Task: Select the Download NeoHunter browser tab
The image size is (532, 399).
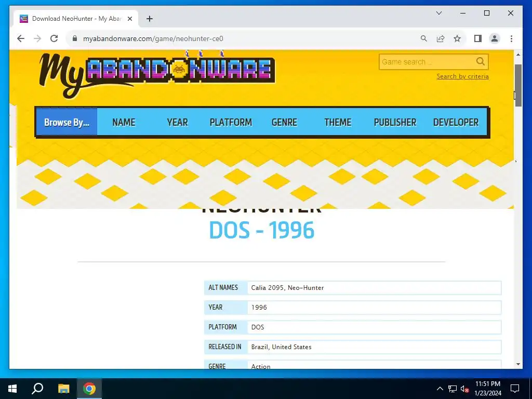Action: click(76, 19)
